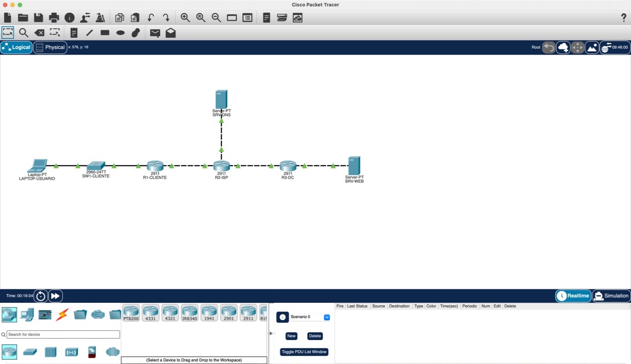Zoom out of the workspace

tap(216, 18)
